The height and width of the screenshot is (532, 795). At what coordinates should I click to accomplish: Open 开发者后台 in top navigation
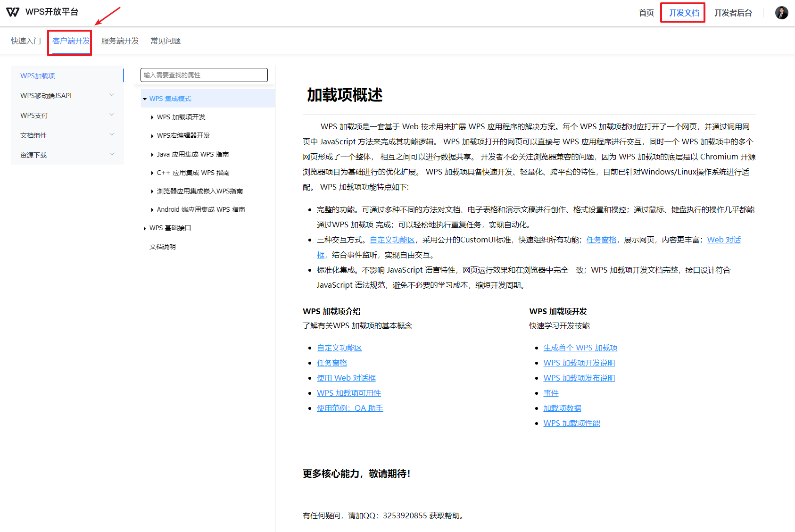pyautogui.click(x=733, y=13)
